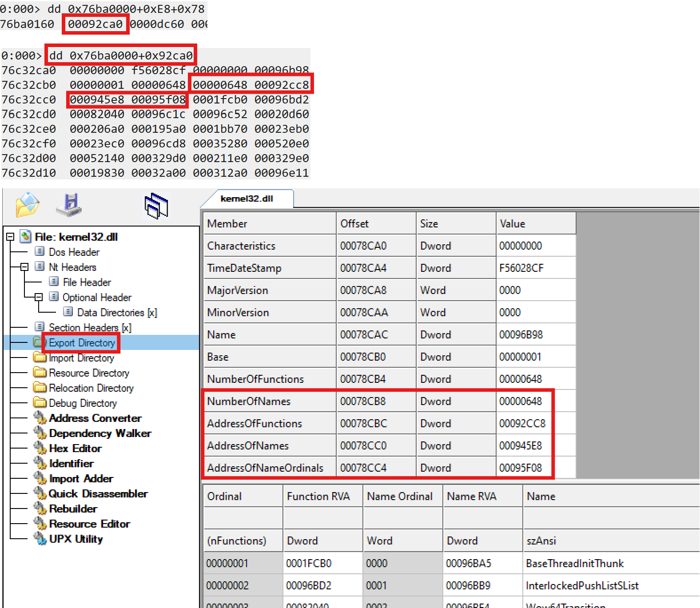Open Resource Directory tree item
The height and width of the screenshot is (608, 700).
89,373
